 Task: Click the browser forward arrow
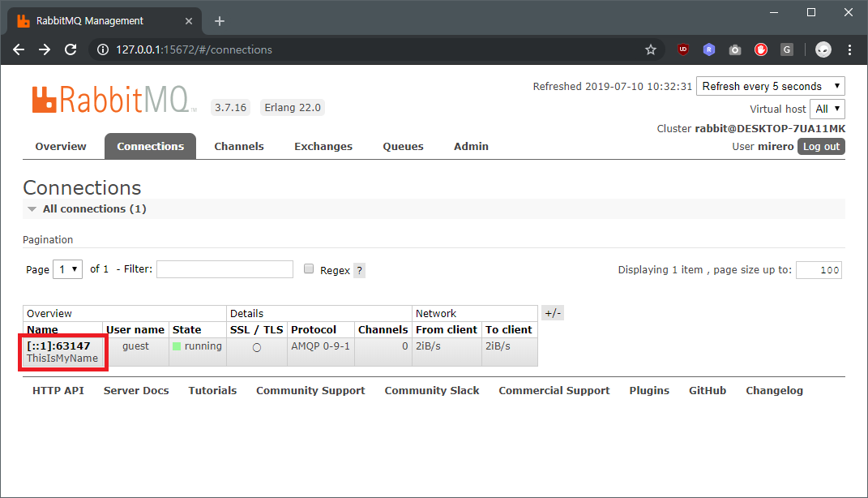pyautogui.click(x=45, y=49)
